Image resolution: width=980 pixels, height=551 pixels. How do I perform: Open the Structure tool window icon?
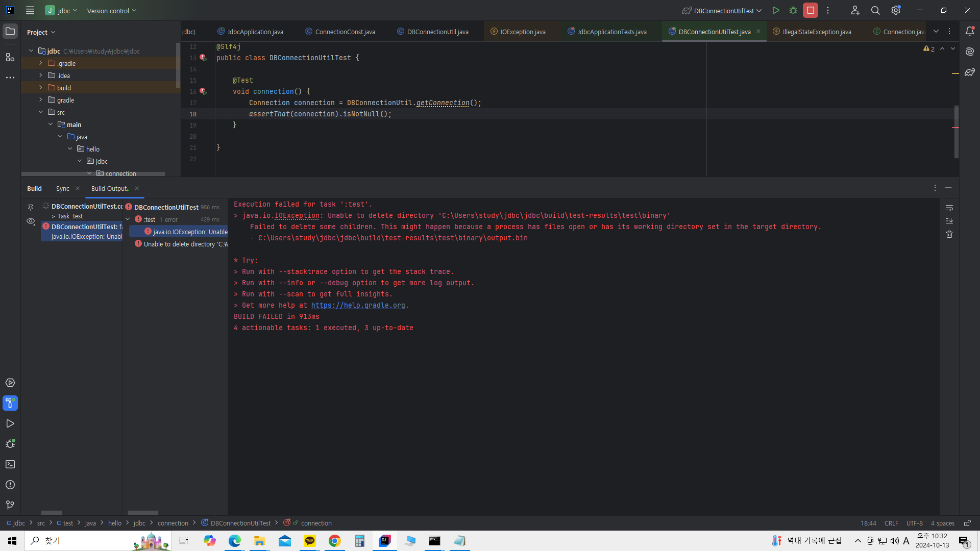click(10, 57)
